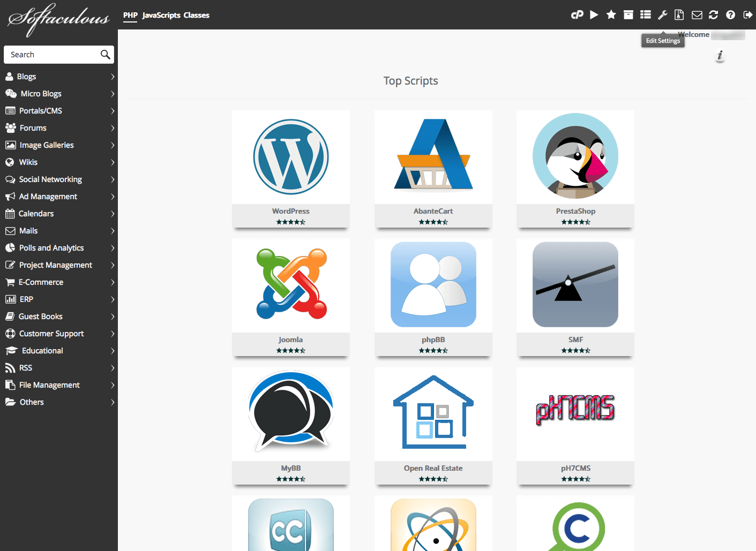Open the ratings star icon
756x551 pixels.
coord(611,15)
